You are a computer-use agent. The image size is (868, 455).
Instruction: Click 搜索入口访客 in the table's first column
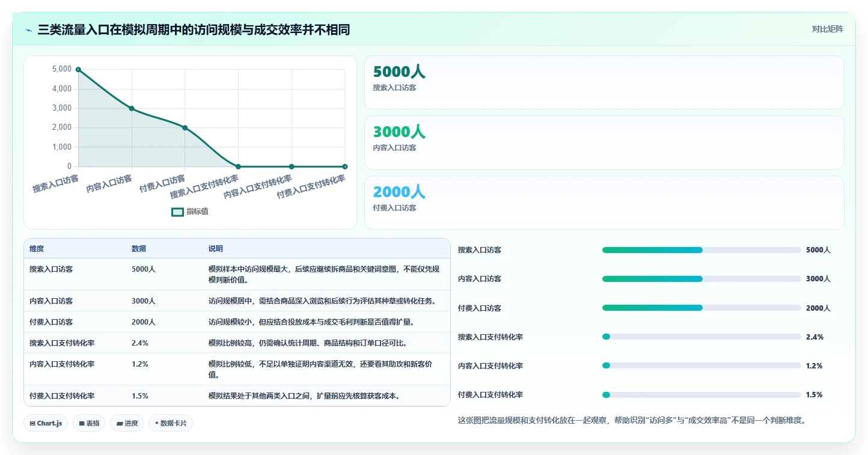point(51,269)
